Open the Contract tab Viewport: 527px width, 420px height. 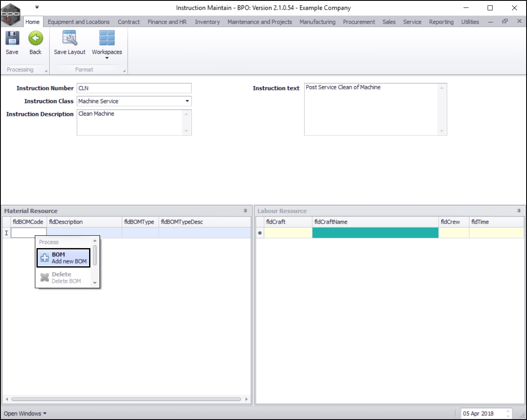tap(129, 22)
